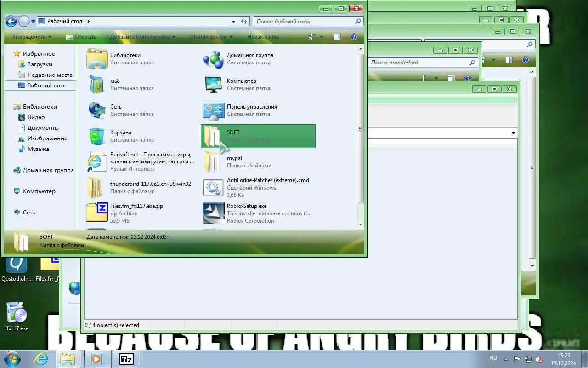Refresh the Рабочий стол folder view
Image resolution: width=588 pixels, height=368 pixels.
(x=244, y=21)
